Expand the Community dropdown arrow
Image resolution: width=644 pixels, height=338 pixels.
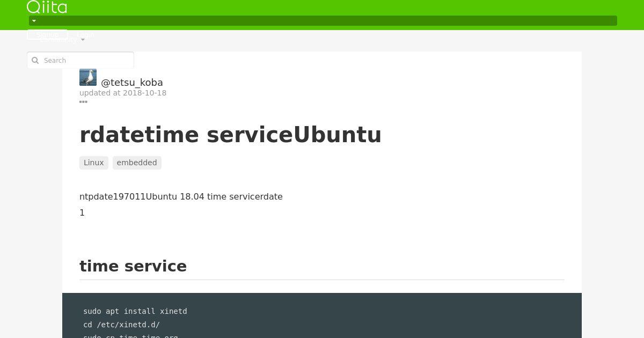[x=83, y=40]
